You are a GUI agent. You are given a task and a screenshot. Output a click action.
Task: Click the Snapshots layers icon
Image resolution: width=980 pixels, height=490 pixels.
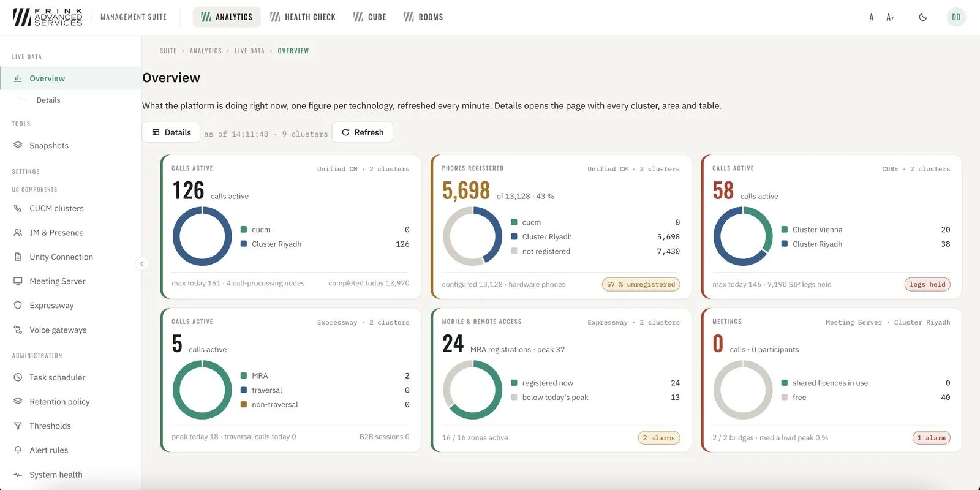coord(18,145)
